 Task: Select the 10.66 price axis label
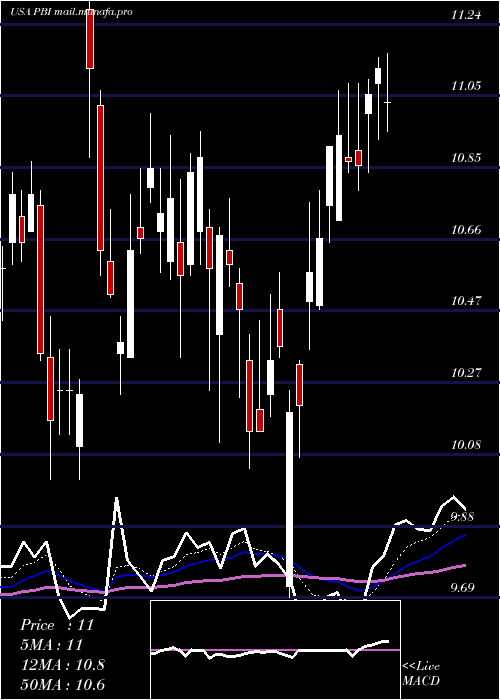coord(466,229)
